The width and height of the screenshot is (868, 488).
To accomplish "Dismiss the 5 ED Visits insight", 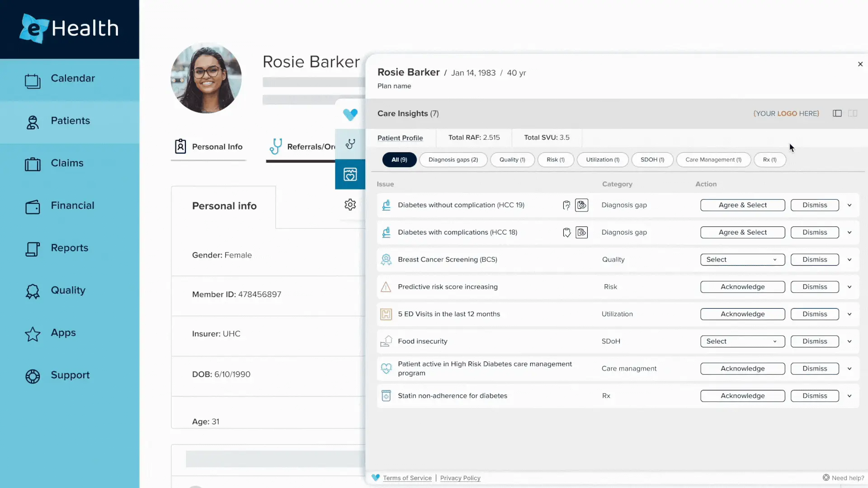I will (x=814, y=314).
